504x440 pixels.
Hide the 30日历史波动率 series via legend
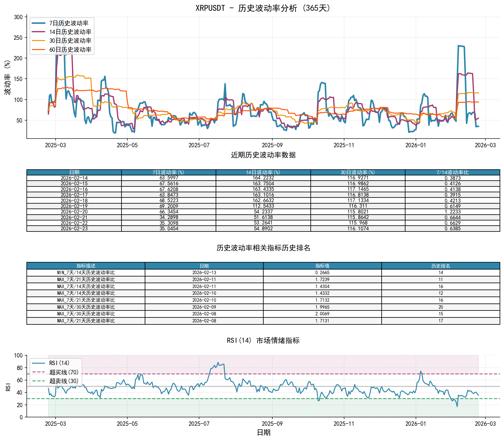coord(68,41)
